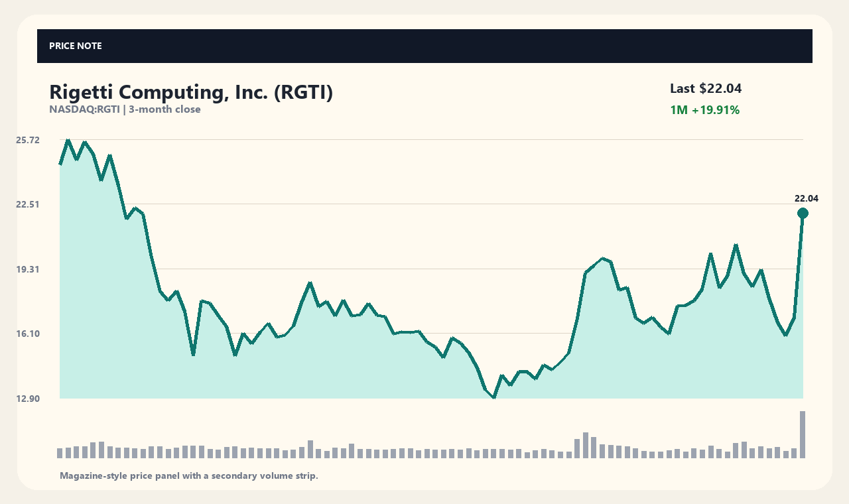Click the NASDAQ:RGTI 3-month close subtitle
This screenshot has width=849, height=504.
tap(125, 109)
